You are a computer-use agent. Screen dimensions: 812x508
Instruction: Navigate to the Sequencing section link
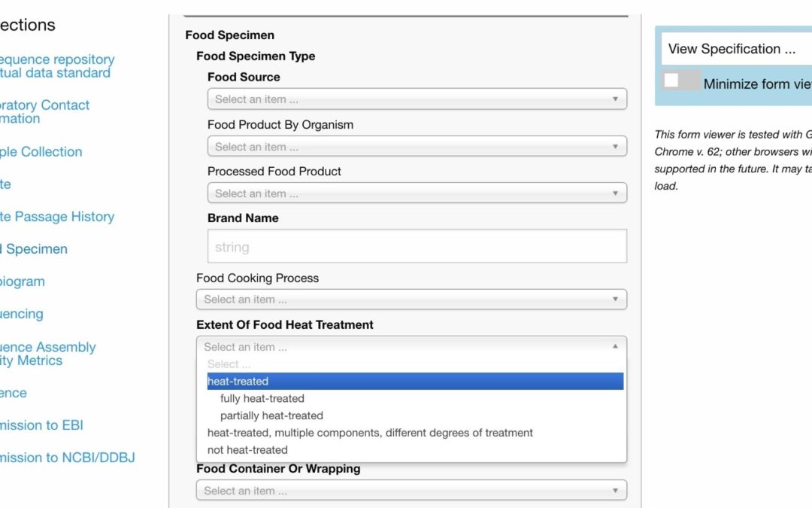(x=22, y=314)
